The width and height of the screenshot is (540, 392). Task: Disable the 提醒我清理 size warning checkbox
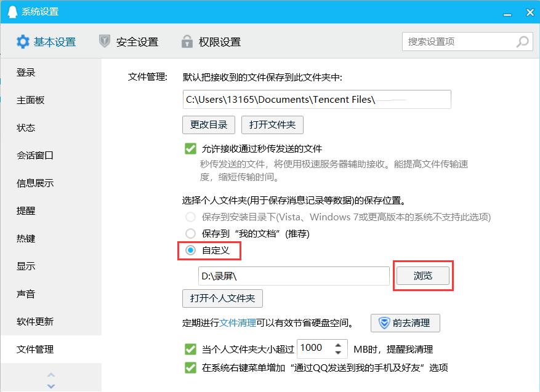click(190, 349)
